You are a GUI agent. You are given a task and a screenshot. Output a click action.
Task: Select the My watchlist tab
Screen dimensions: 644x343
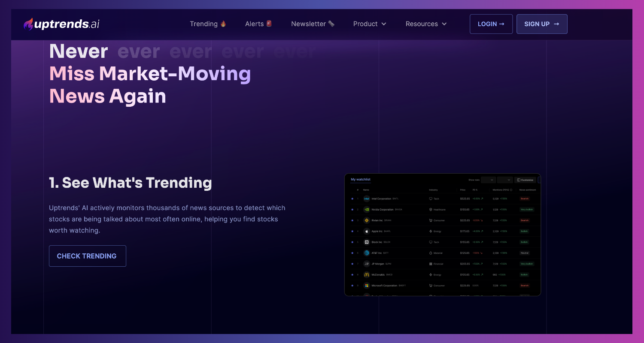[361, 180]
